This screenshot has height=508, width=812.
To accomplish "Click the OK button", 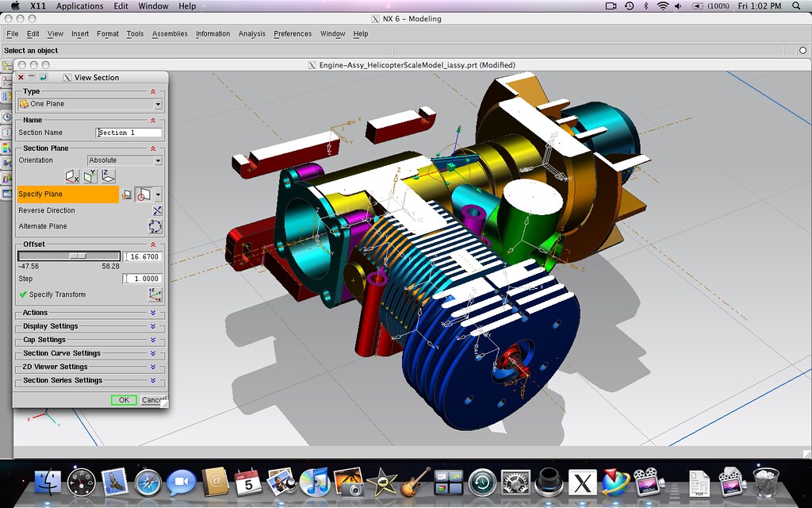I will tap(124, 400).
